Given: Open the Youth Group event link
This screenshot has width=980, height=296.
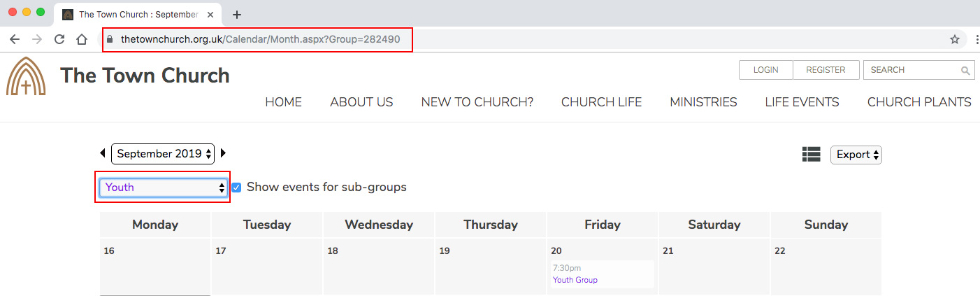Looking at the screenshot, I should (575, 280).
